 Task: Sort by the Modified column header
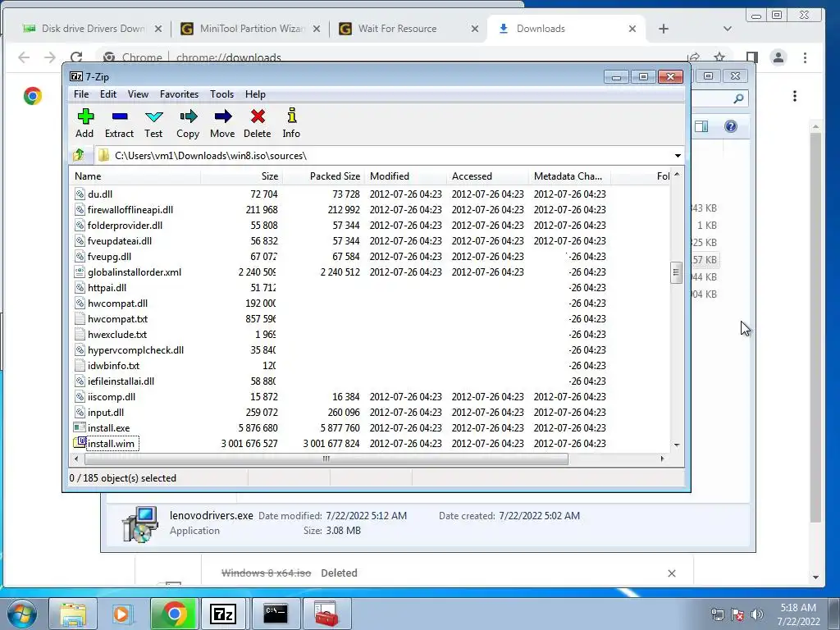pyautogui.click(x=405, y=176)
